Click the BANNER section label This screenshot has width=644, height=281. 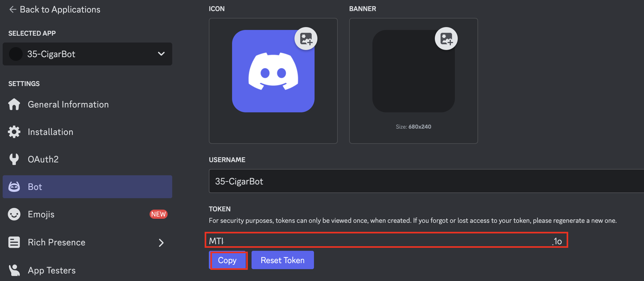[363, 9]
